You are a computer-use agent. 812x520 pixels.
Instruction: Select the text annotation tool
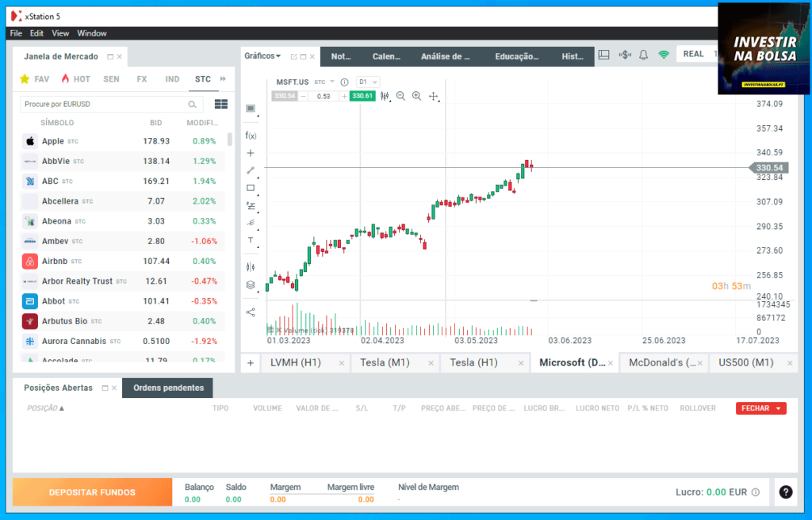251,240
